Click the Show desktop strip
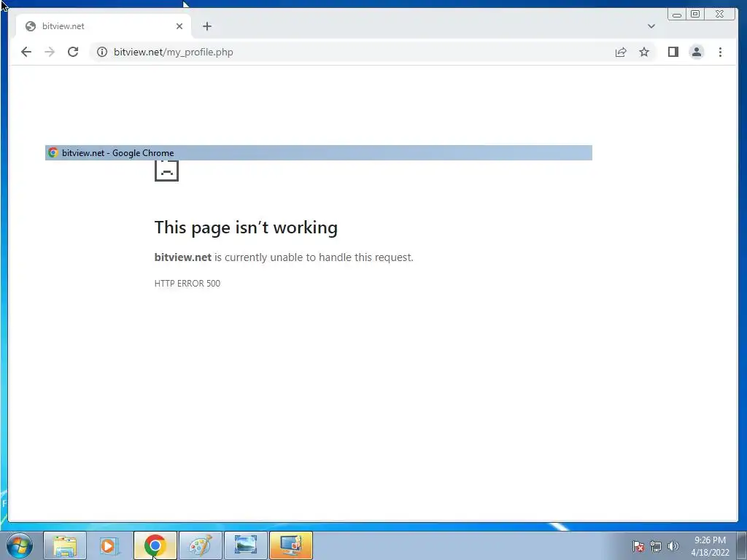Screen dimensions: 747x560 pos(742,545)
